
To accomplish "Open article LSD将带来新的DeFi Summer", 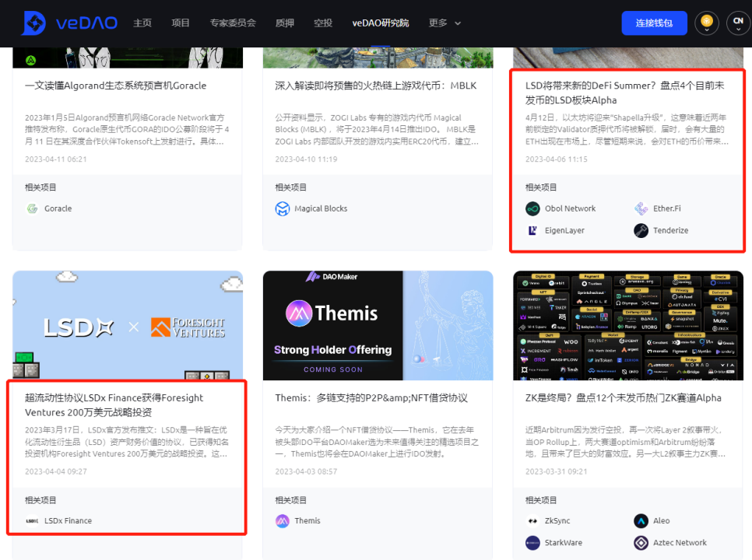I will [x=625, y=93].
